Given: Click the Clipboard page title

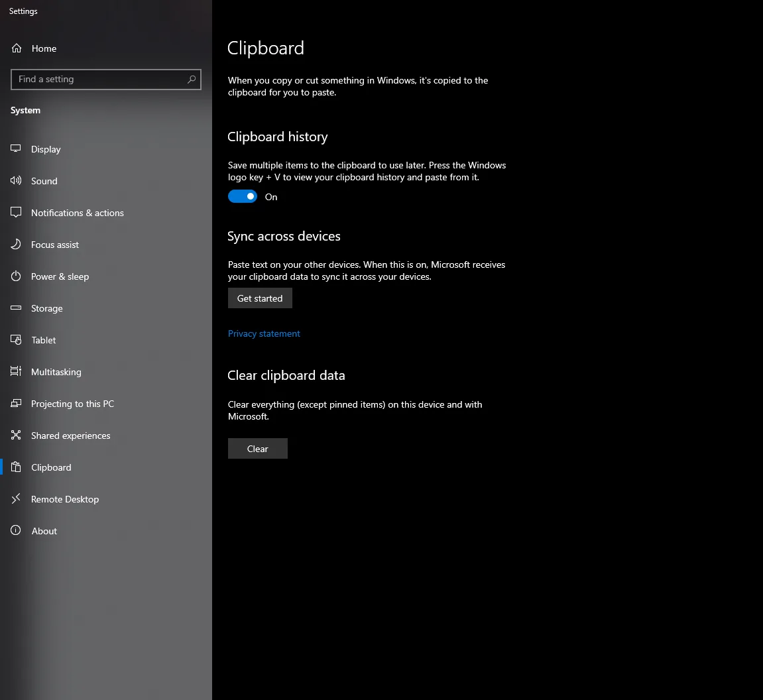Looking at the screenshot, I should (266, 48).
